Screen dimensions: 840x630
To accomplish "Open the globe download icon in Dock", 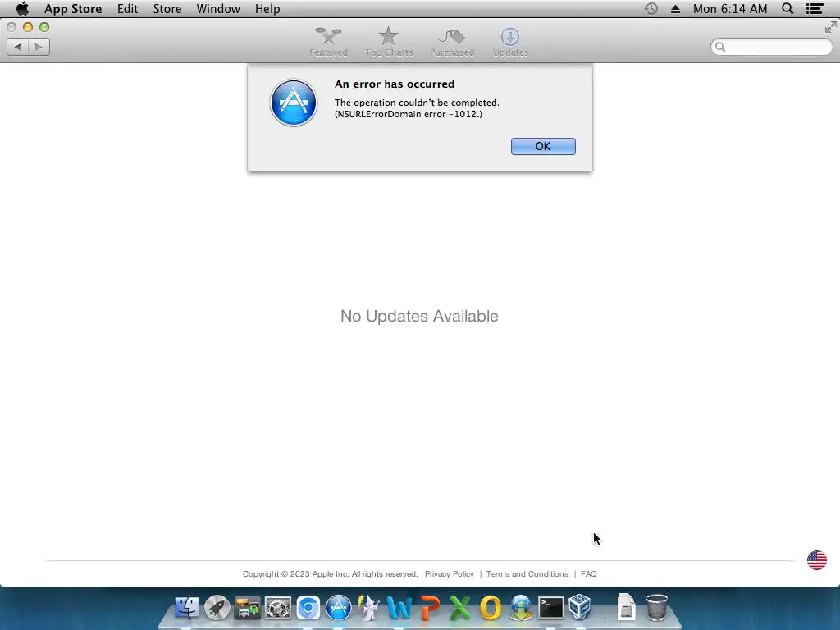I will (x=521, y=608).
